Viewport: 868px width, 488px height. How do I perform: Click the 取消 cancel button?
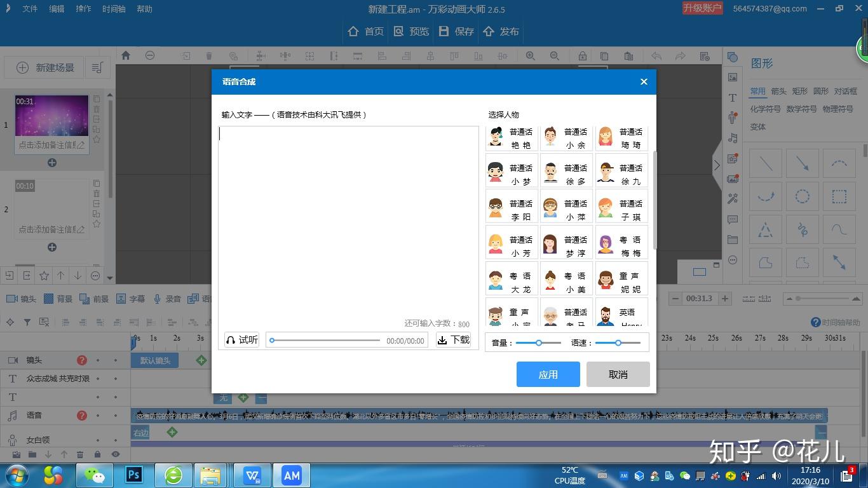pyautogui.click(x=618, y=374)
